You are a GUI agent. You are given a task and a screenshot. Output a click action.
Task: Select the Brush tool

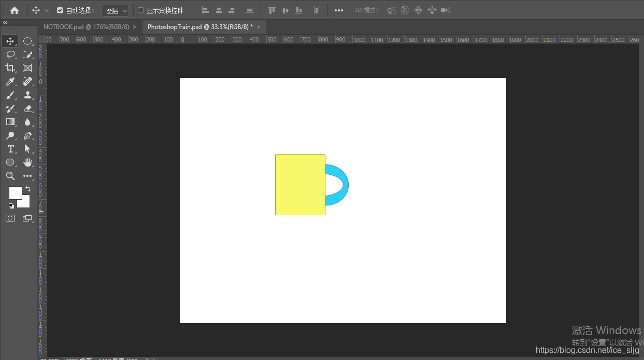tap(10, 95)
